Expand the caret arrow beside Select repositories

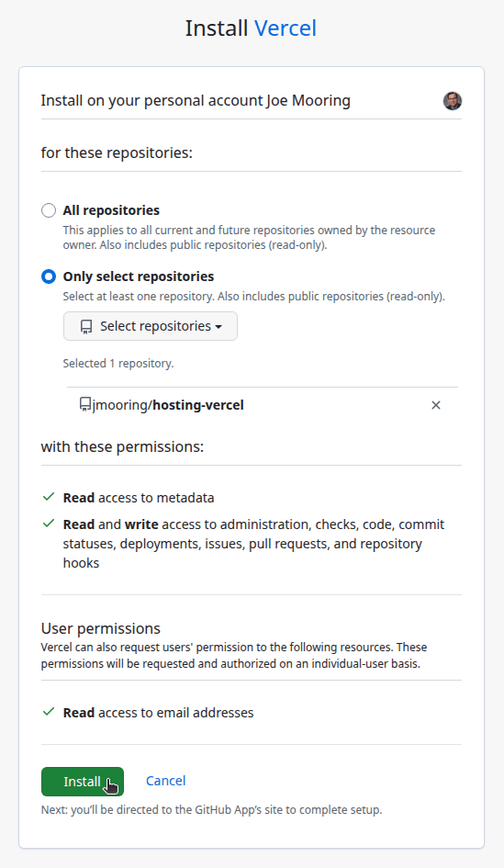tap(218, 327)
